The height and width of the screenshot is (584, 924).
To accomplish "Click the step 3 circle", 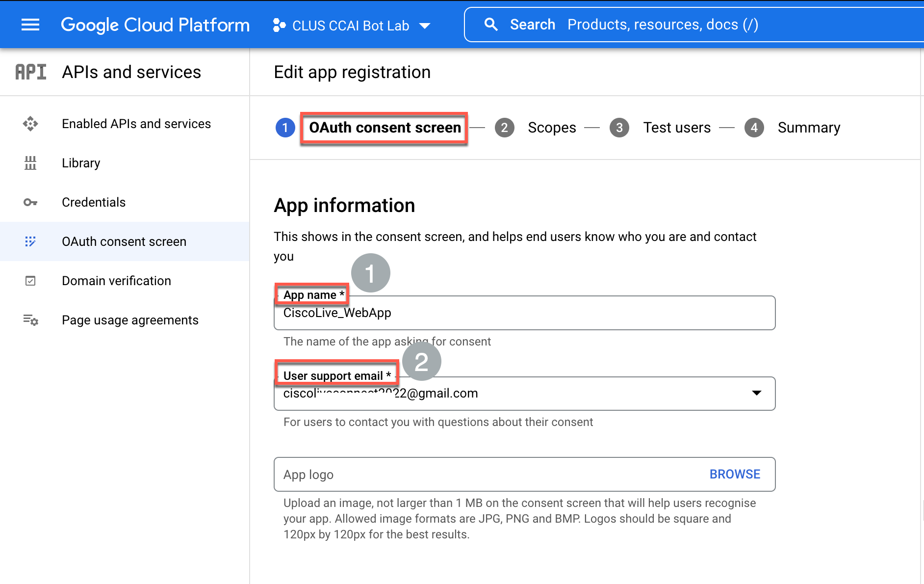I will tap(619, 128).
